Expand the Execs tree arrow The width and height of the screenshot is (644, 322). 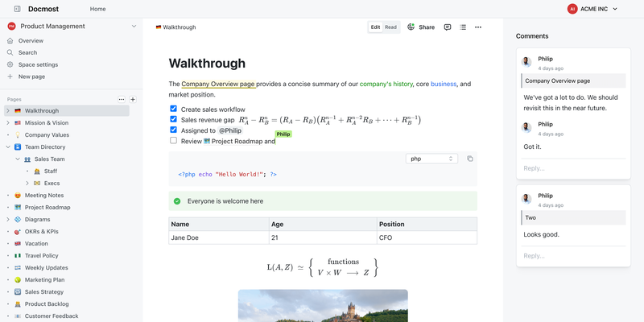pos(27,184)
